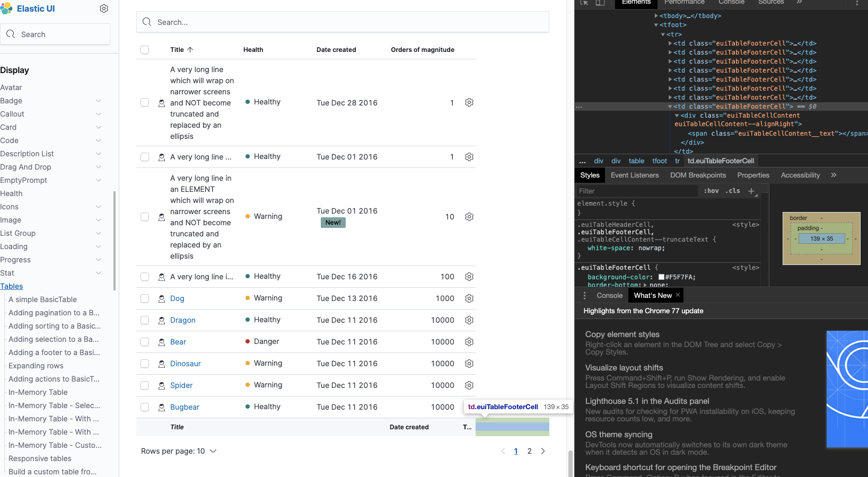Collapse the tfoot node in the Elements tree
This screenshot has height=477, width=868.
(656, 25)
